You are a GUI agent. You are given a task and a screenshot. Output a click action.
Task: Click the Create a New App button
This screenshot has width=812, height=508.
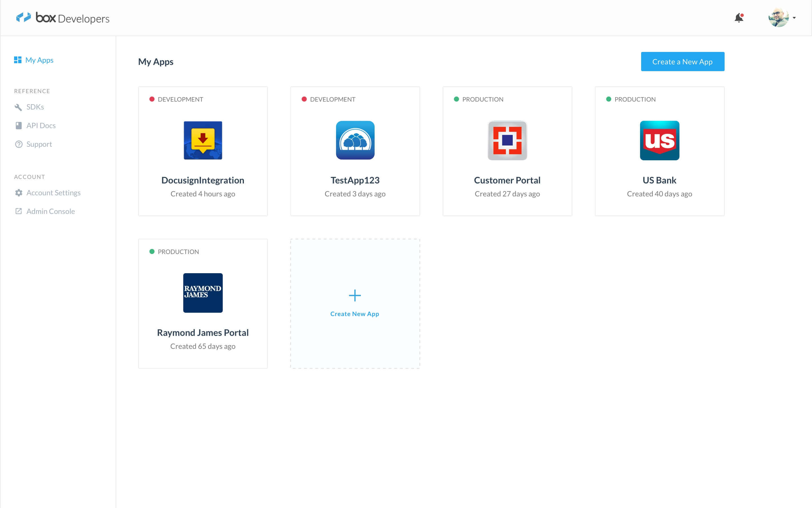pos(683,62)
